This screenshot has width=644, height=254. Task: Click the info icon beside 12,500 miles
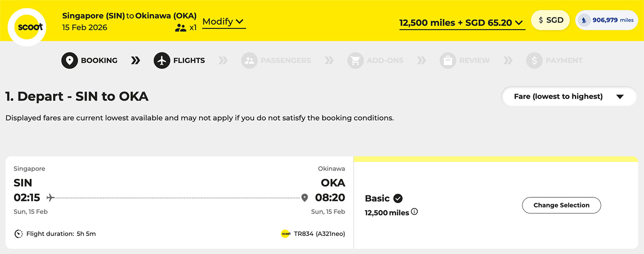(414, 211)
